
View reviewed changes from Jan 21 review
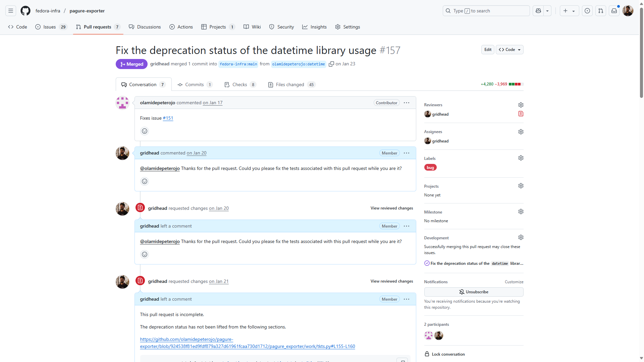(x=392, y=281)
